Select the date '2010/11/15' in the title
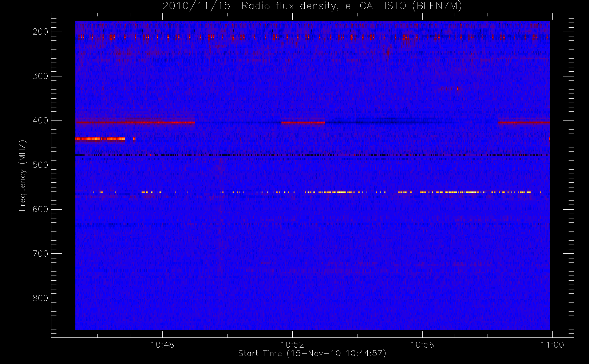The height and width of the screenshot is (364, 589). [197, 6]
